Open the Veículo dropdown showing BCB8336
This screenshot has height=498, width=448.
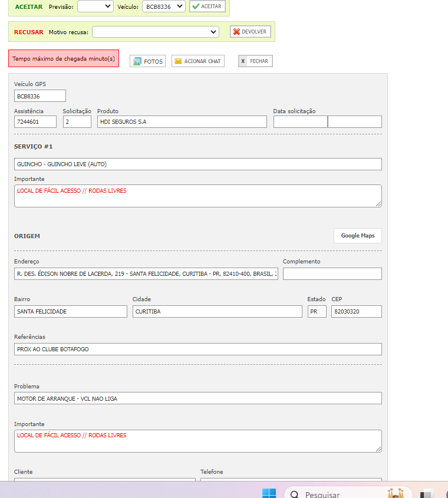point(164,6)
